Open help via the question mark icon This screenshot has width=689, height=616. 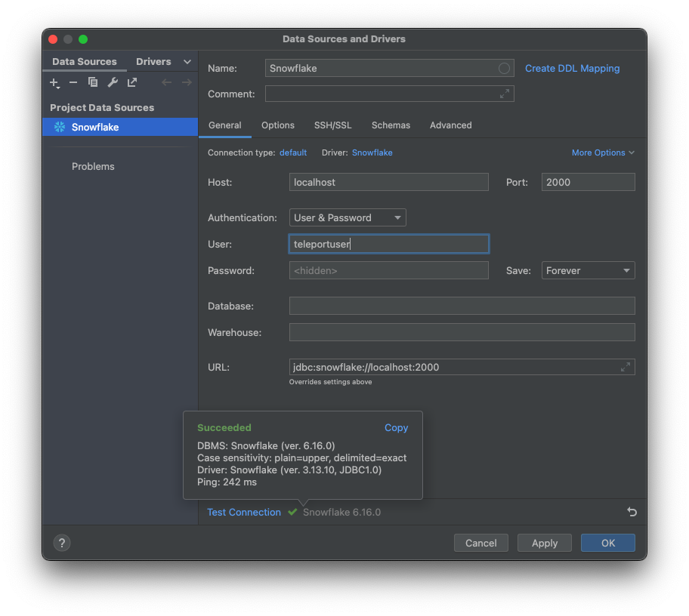coord(61,543)
